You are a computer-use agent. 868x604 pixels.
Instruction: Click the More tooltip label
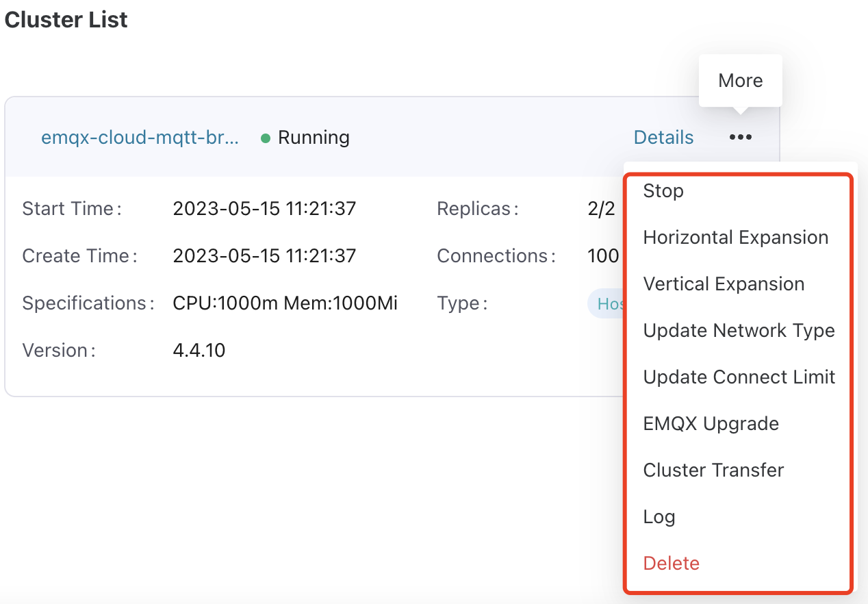740,81
